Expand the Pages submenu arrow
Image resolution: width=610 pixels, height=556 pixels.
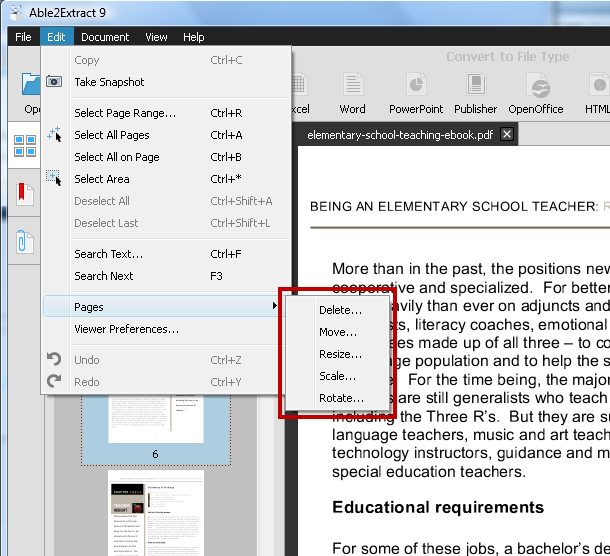[274, 306]
